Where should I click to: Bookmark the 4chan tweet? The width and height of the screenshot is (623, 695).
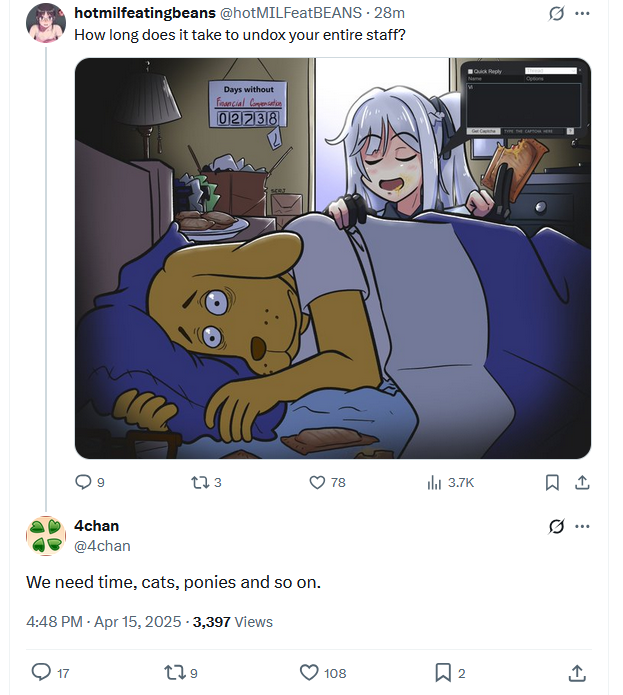click(x=443, y=673)
